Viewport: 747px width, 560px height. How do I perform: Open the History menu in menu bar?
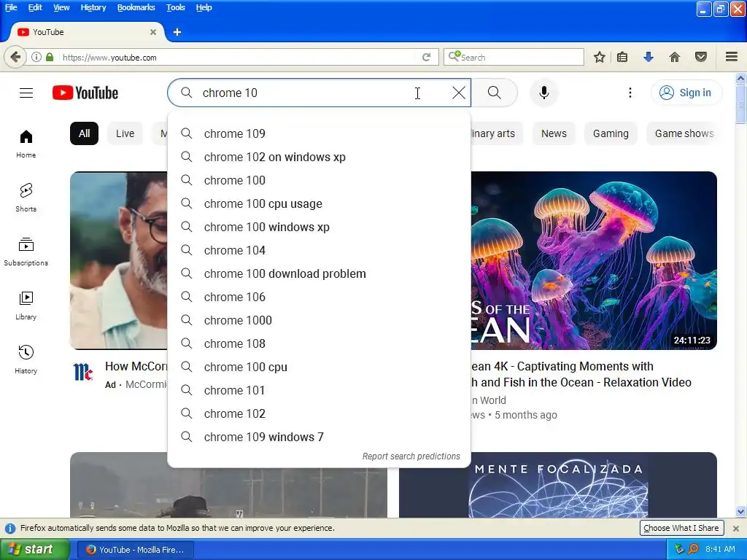coord(93,7)
